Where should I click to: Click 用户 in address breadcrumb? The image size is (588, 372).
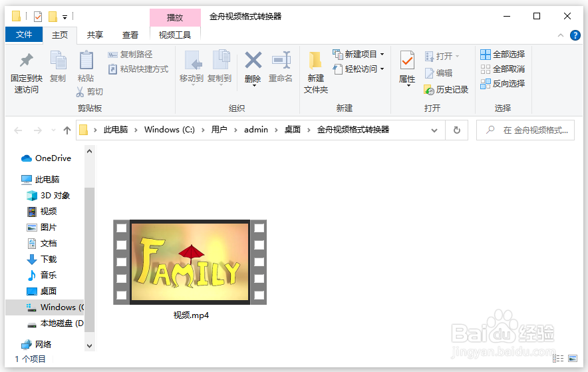click(220, 130)
